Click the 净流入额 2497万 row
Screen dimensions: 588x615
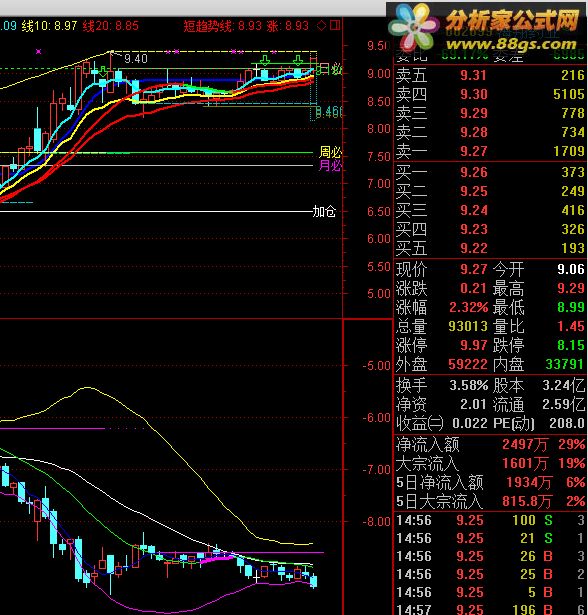[x=490, y=444]
